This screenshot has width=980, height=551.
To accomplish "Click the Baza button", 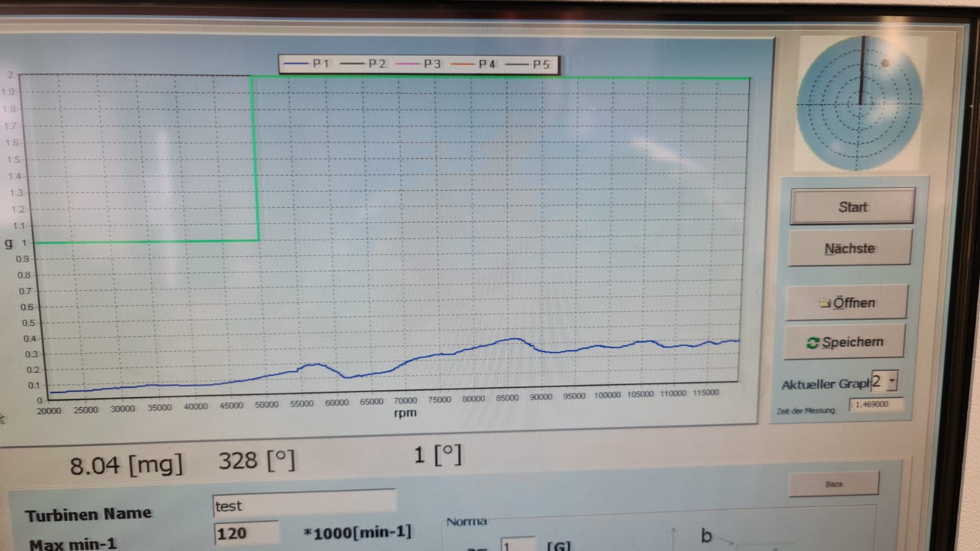I will (833, 484).
